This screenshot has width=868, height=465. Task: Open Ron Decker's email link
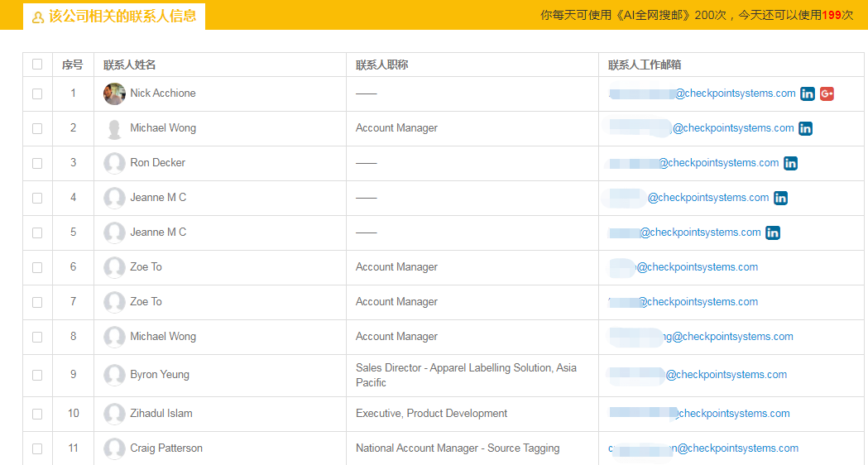pyautogui.click(x=693, y=163)
